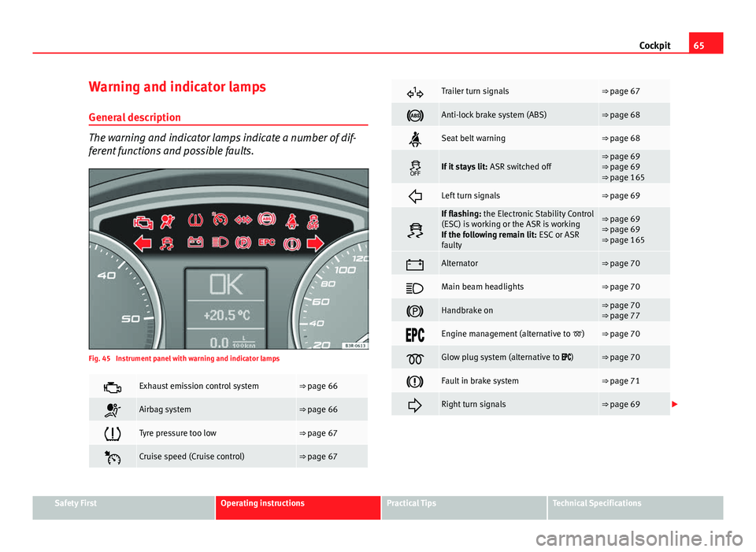This screenshot has width=756, height=552.
Task: Click the red left arrow lamp on instrument panel
Action: click(x=143, y=243)
